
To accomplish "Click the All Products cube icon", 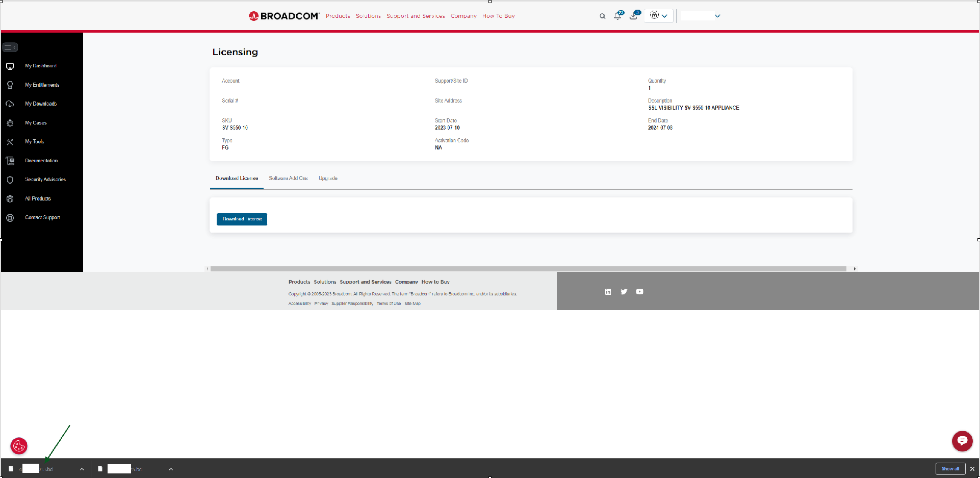I will [10, 198].
